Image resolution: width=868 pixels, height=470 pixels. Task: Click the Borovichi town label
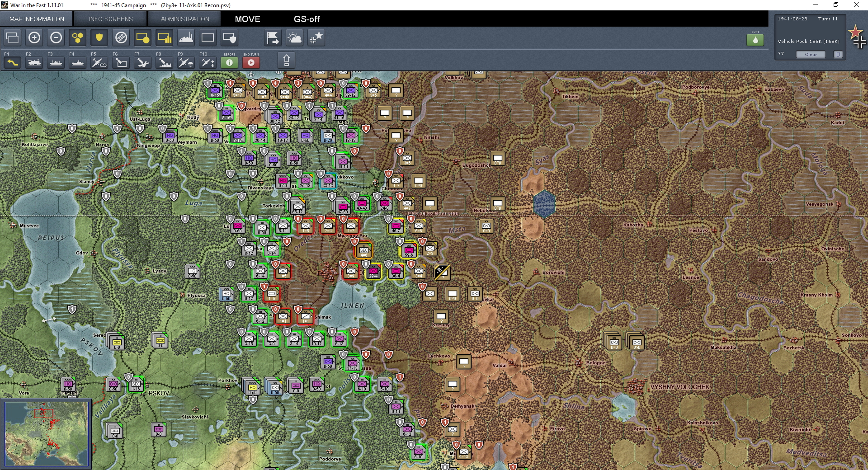(x=553, y=272)
